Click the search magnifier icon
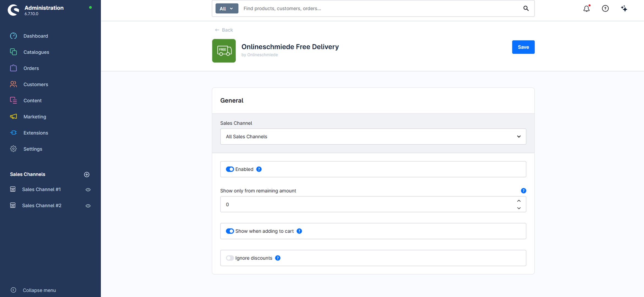 (526, 9)
